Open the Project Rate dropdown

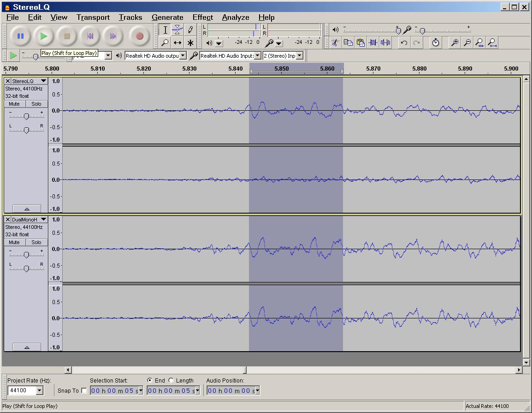(x=39, y=391)
